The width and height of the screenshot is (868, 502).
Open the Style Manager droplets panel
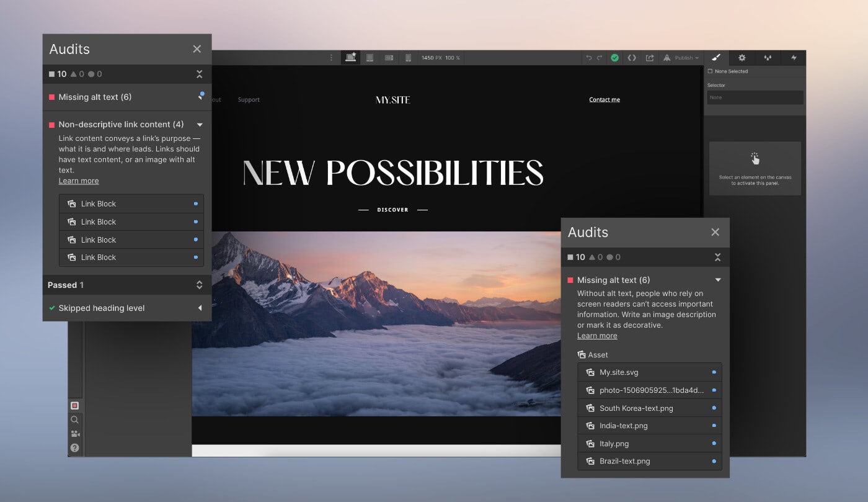(768, 57)
